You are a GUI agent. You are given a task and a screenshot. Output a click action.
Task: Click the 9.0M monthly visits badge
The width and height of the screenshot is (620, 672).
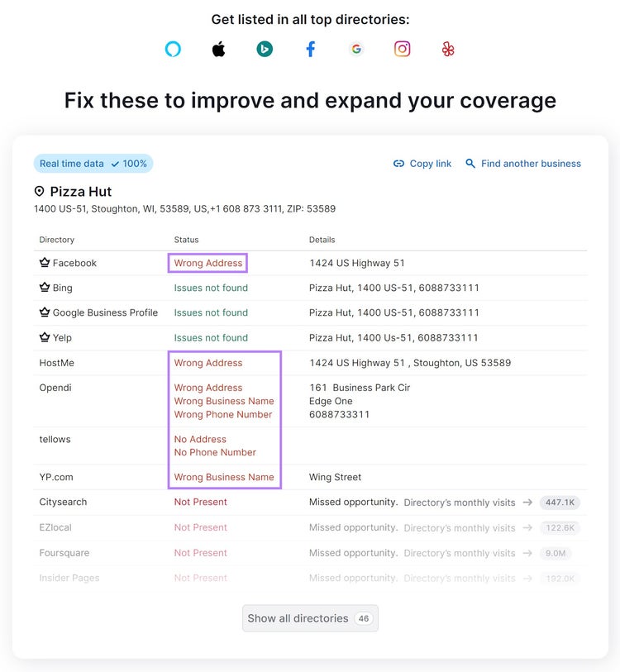556,553
